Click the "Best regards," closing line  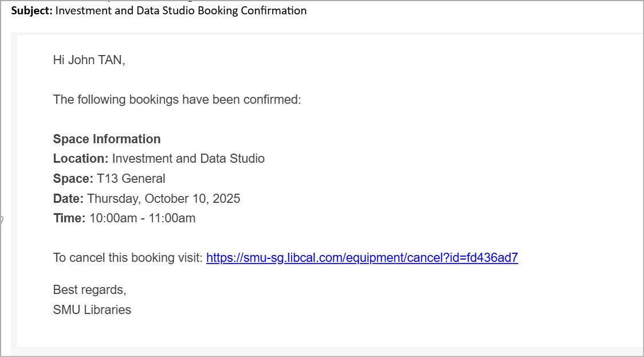click(89, 290)
